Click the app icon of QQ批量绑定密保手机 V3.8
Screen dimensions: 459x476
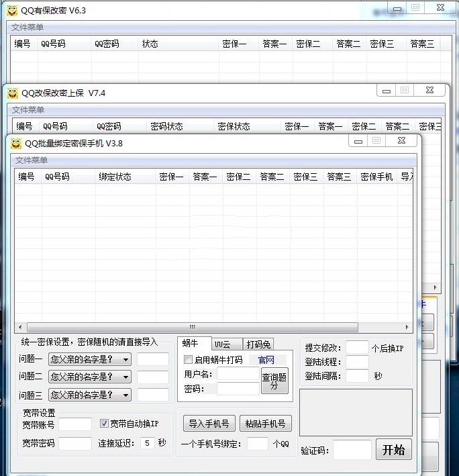pos(16,143)
